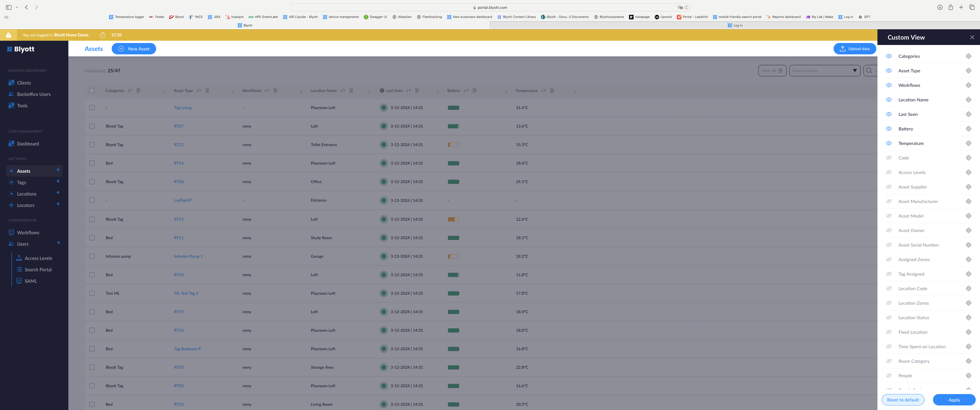Close the Custom View panel

(972, 37)
